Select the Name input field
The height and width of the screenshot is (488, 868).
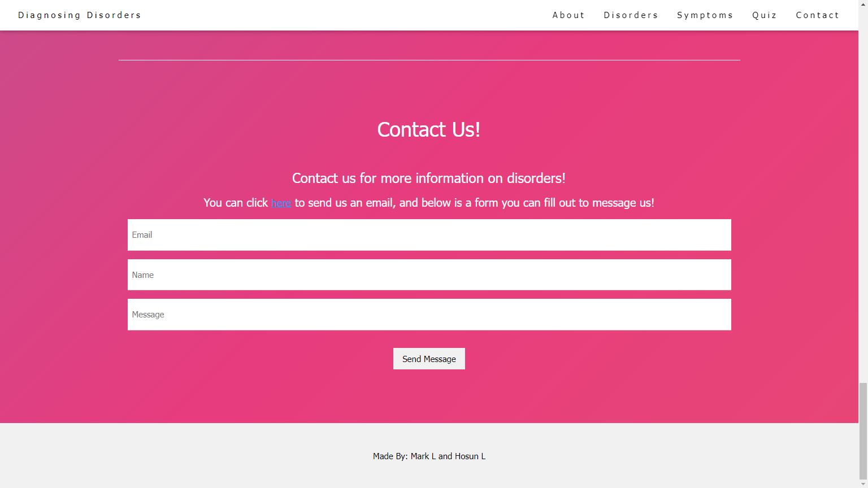[429, 274]
